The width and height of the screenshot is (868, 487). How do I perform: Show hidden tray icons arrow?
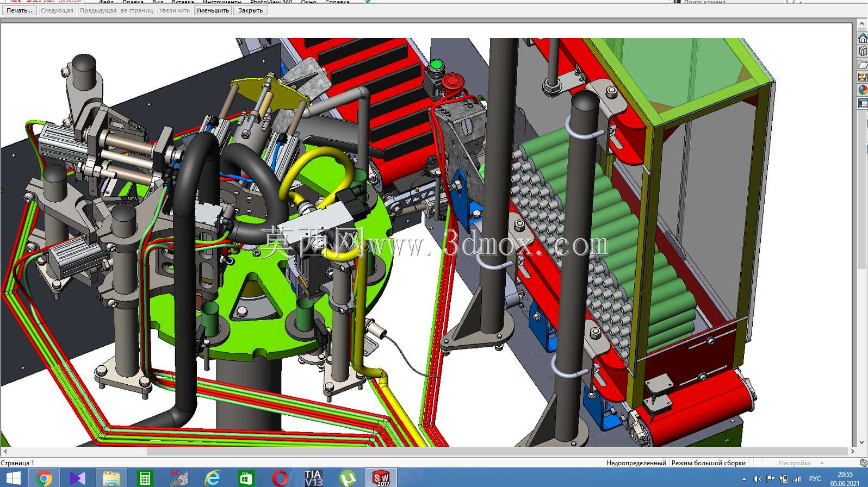744,479
